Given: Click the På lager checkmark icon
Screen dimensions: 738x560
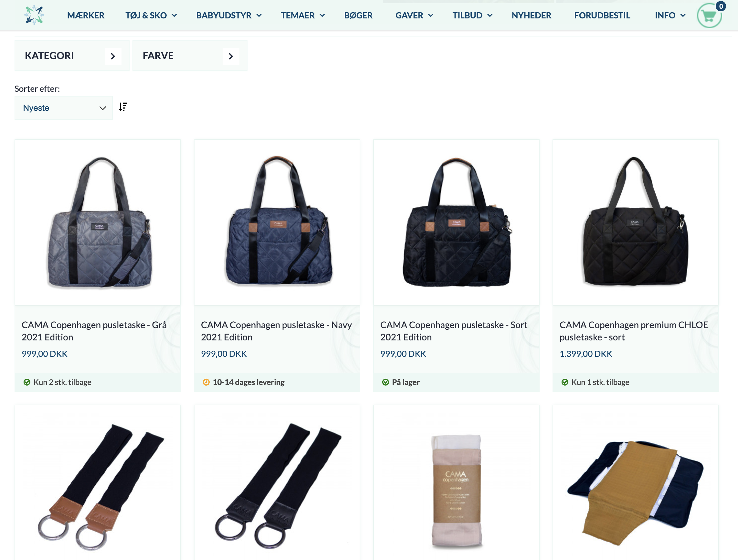Looking at the screenshot, I should pyautogui.click(x=385, y=382).
